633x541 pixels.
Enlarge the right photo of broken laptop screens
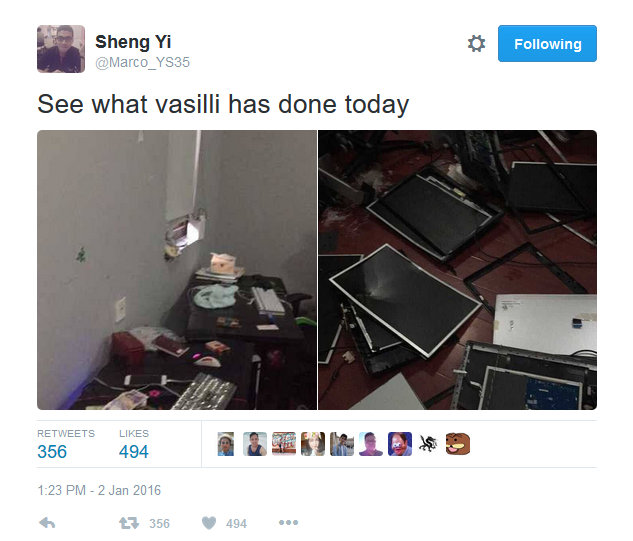[x=457, y=270]
